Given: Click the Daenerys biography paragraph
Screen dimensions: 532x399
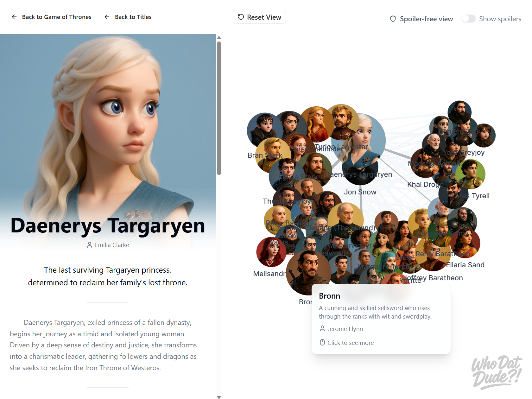Looking at the screenshot, I should point(104,345).
